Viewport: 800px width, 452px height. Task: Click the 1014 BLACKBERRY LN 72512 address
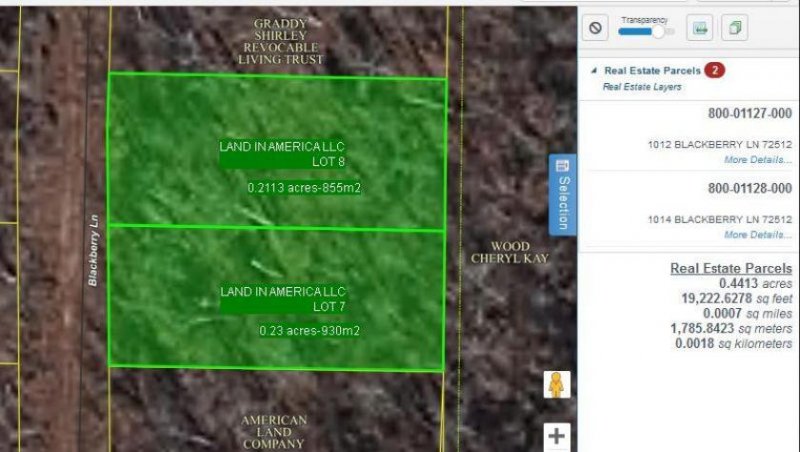pos(719,219)
